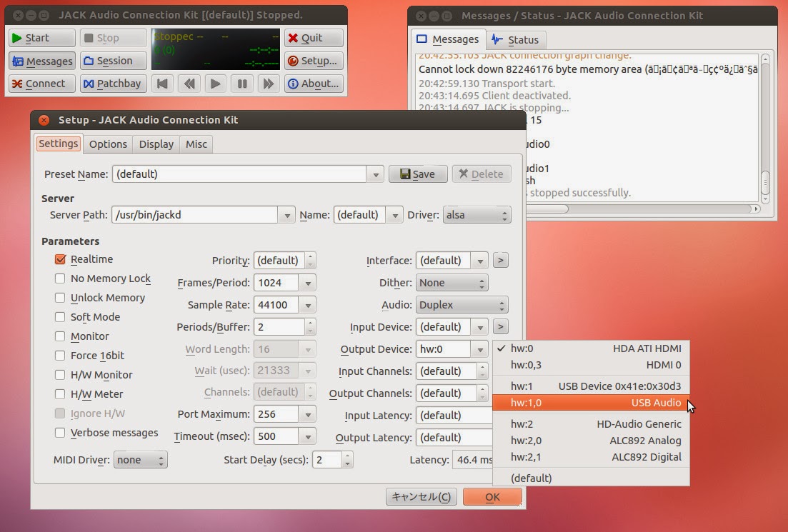This screenshot has width=788, height=532.
Task: Enable Force 16bit checkbox
Action: tap(60, 356)
